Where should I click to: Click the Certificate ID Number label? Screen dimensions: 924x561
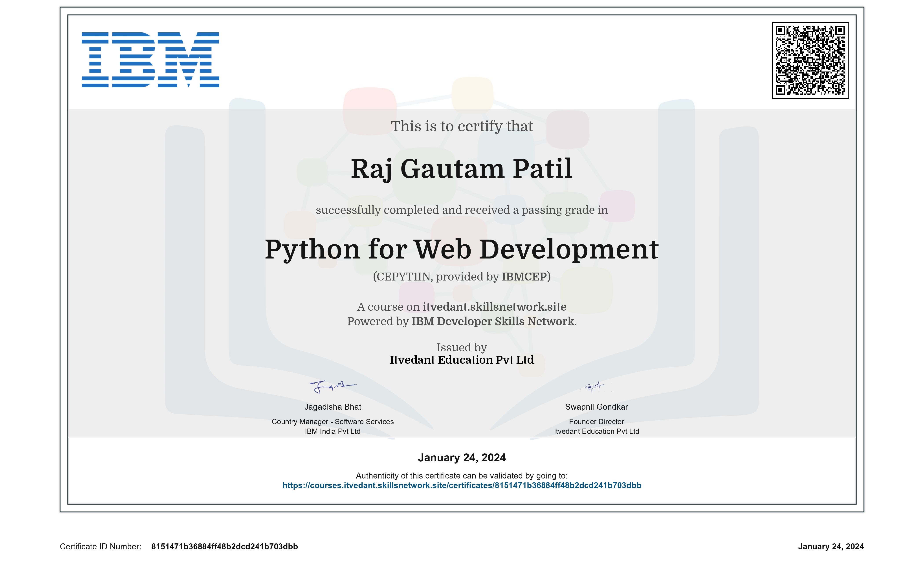(101, 546)
